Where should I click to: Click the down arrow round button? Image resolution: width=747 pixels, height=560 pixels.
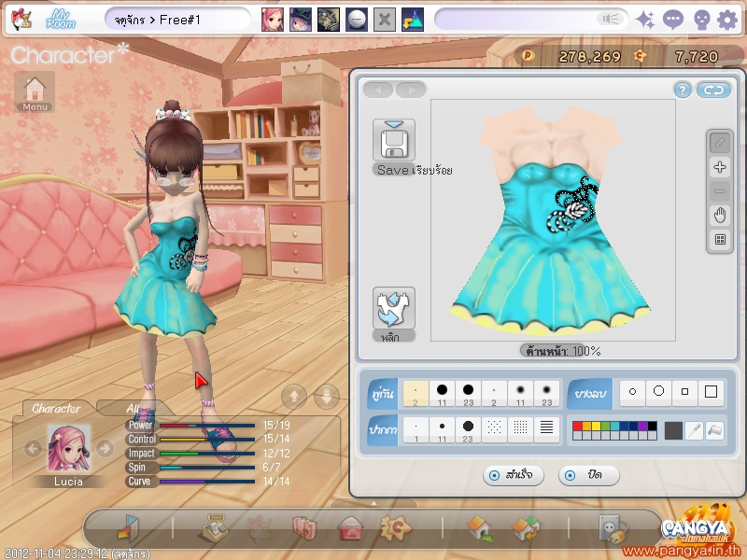326,396
